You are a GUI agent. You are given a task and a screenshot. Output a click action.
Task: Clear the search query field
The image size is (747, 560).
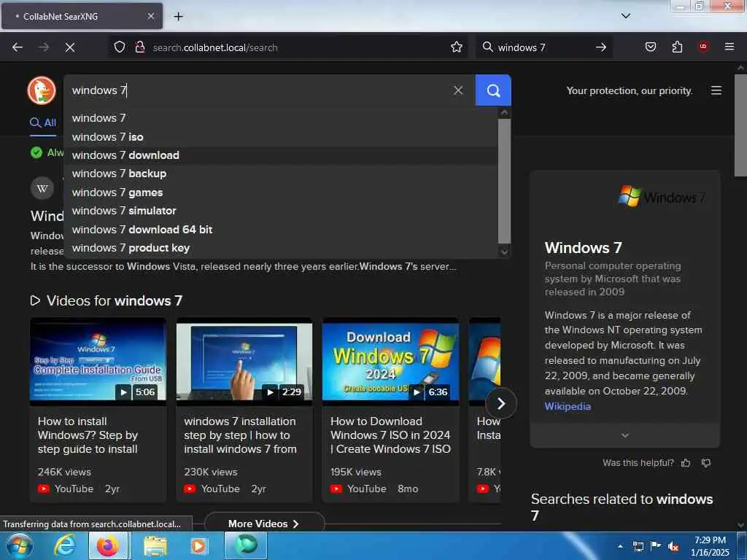[x=458, y=90]
